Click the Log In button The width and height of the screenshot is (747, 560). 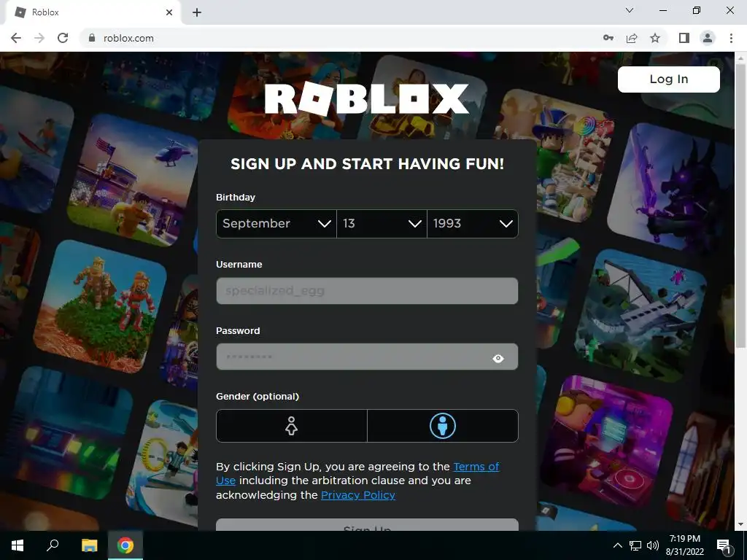[x=668, y=79]
